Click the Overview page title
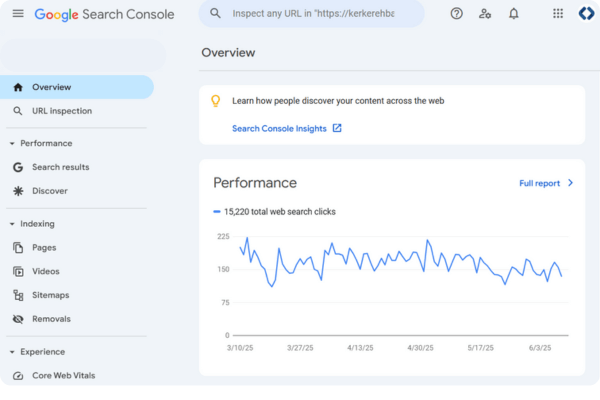 pyautogui.click(x=228, y=53)
